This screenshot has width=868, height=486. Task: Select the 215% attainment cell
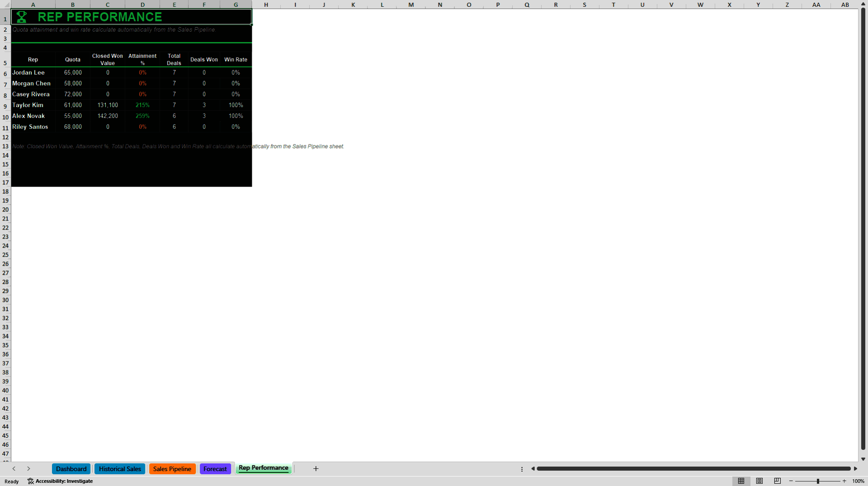142,105
